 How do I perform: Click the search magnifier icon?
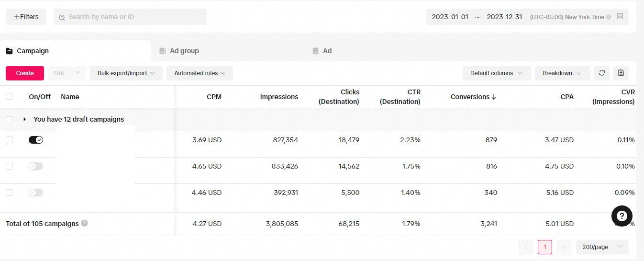coord(62,17)
